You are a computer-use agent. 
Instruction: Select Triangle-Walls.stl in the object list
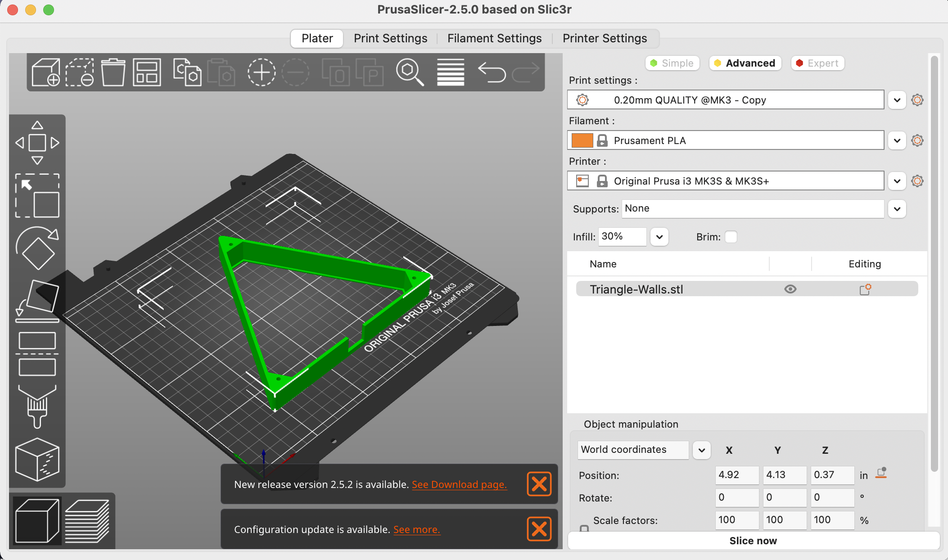pyautogui.click(x=747, y=289)
